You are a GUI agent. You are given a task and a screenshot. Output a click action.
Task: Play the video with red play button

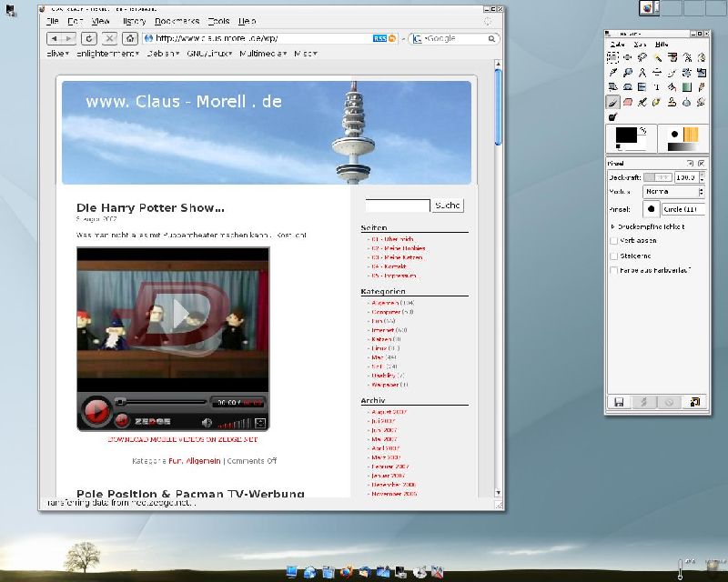(x=96, y=411)
